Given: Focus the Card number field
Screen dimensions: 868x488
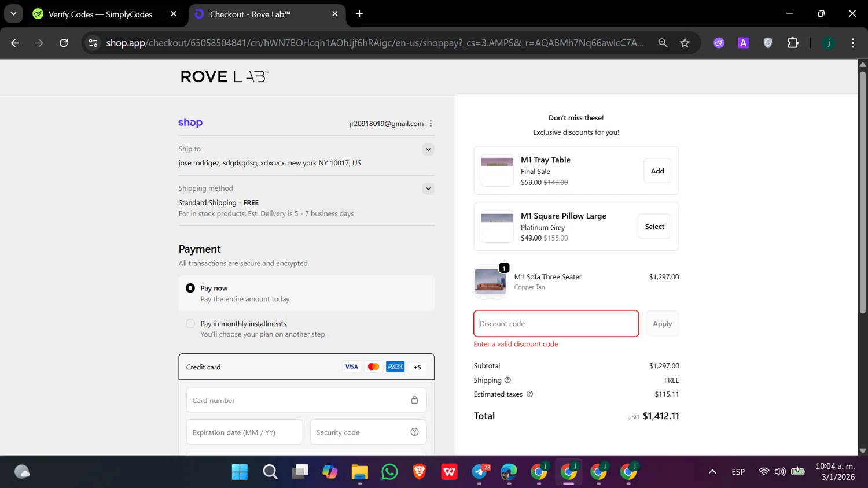Looking at the screenshot, I should click(306, 400).
